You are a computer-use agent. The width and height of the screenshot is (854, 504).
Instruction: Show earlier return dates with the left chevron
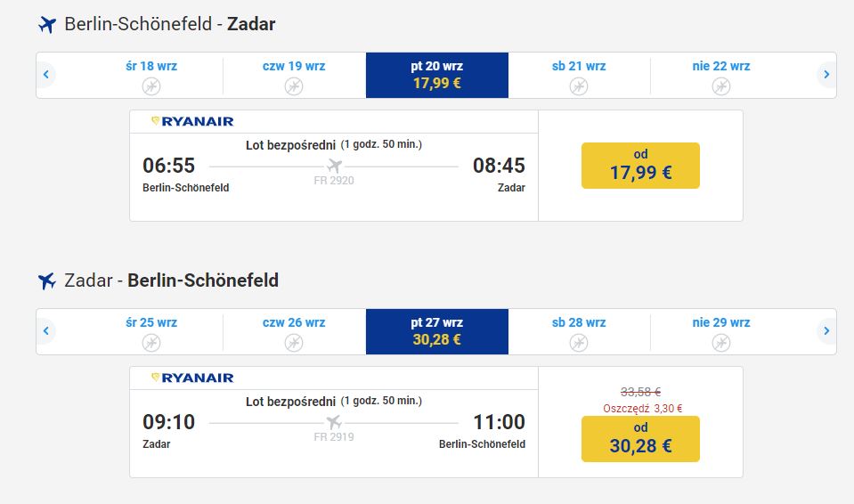46,330
